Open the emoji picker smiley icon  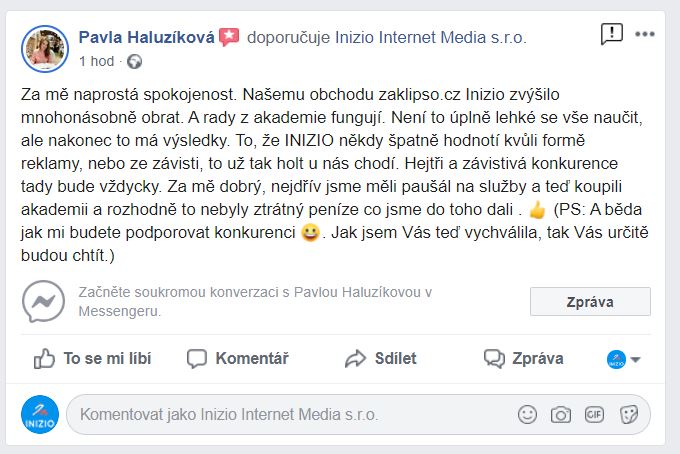tap(527, 415)
